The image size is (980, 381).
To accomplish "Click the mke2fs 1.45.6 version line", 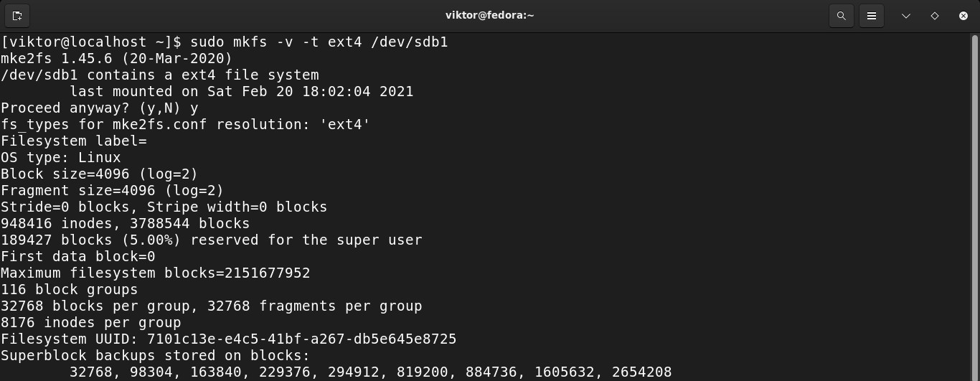I will [x=116, y=58].
